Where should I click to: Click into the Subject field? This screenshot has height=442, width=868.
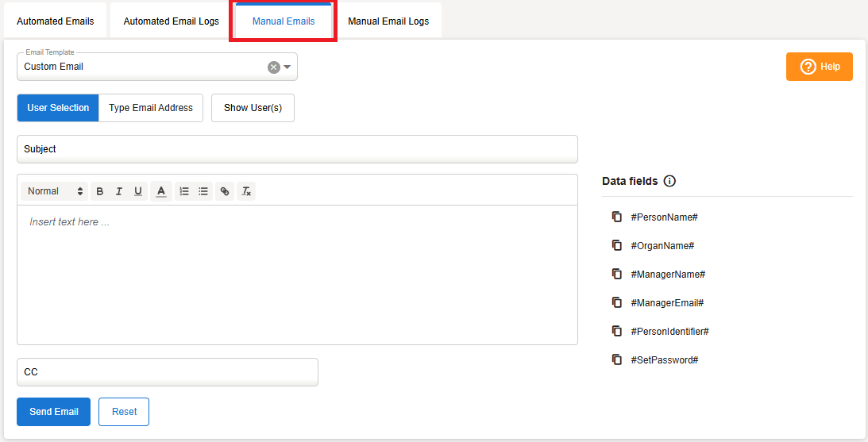coord(297,149)
